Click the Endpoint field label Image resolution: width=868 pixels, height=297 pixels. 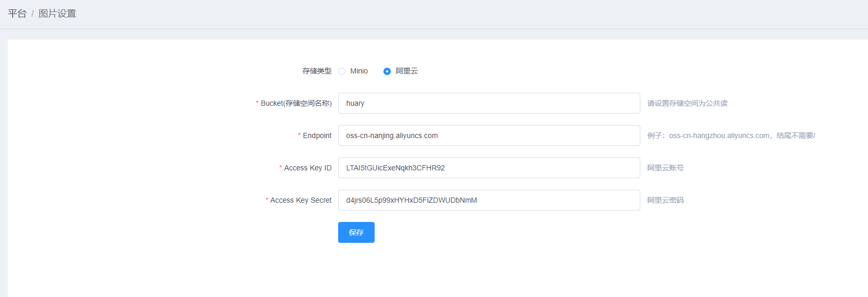pyautogui.click(x=317, y=135)
